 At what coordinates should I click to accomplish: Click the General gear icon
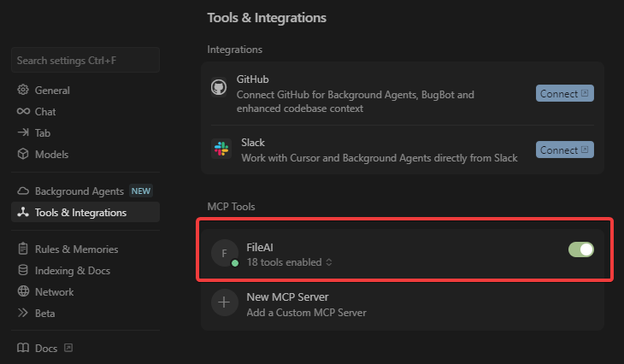(23, 91)
